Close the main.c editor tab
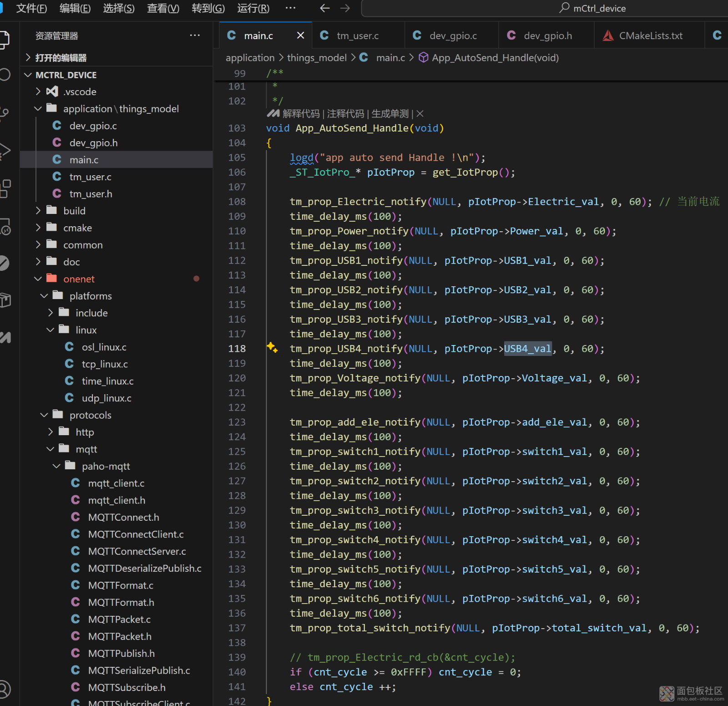Viewport: 728px width, 706px height. pyautogui.click(x=300, y=36)
